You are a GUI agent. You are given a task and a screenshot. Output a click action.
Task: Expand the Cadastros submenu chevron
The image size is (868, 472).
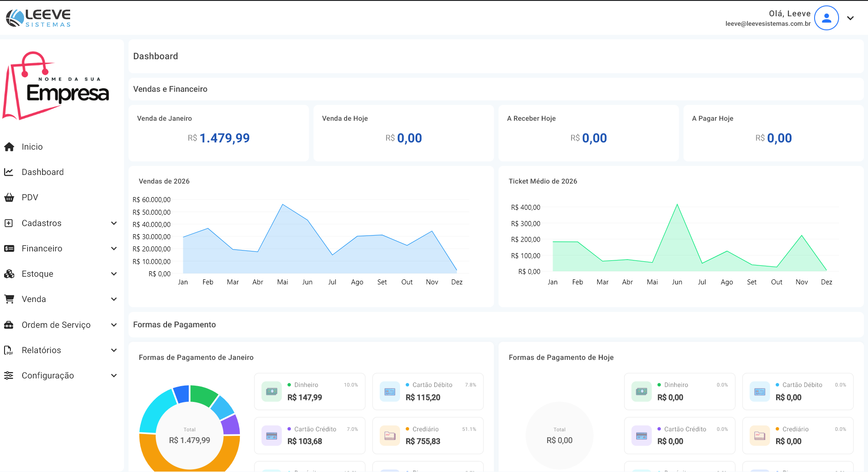[x=114, y=223]
